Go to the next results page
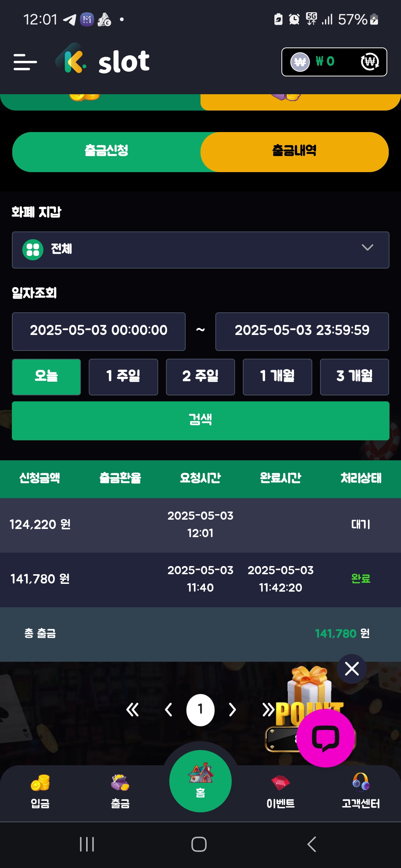 (232, 710)
